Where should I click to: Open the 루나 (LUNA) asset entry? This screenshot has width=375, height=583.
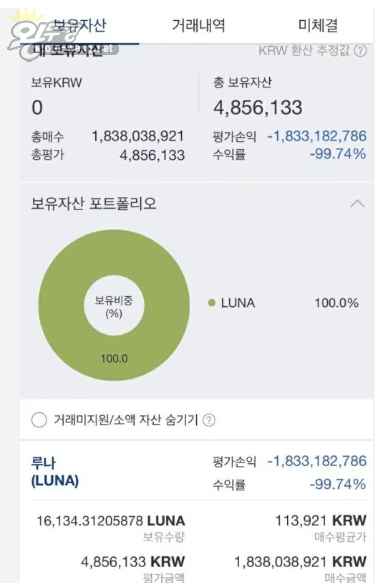55,472
